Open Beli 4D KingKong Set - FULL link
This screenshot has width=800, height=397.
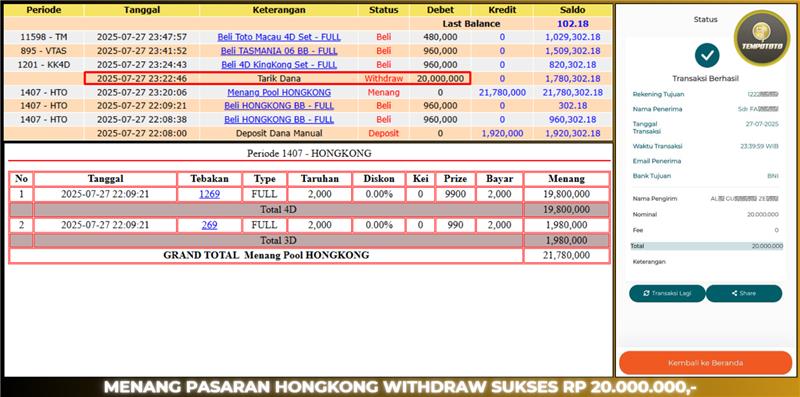tap(279, 65)
